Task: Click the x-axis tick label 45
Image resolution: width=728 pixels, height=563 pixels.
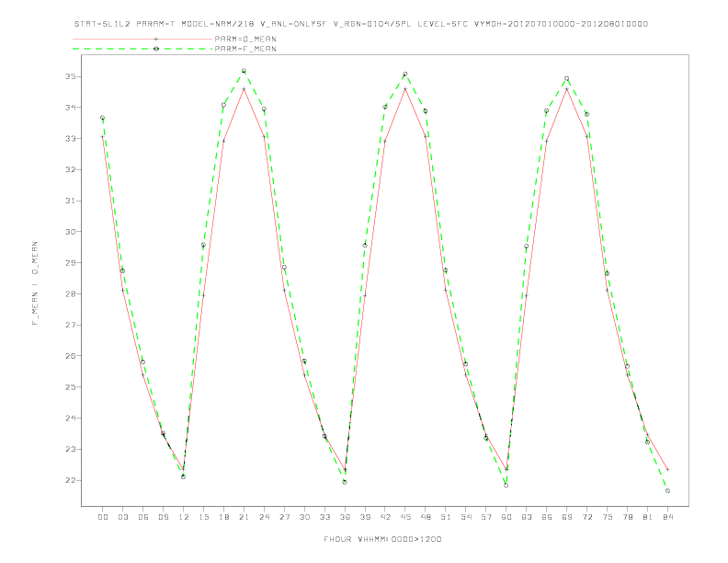Action: 405,517
